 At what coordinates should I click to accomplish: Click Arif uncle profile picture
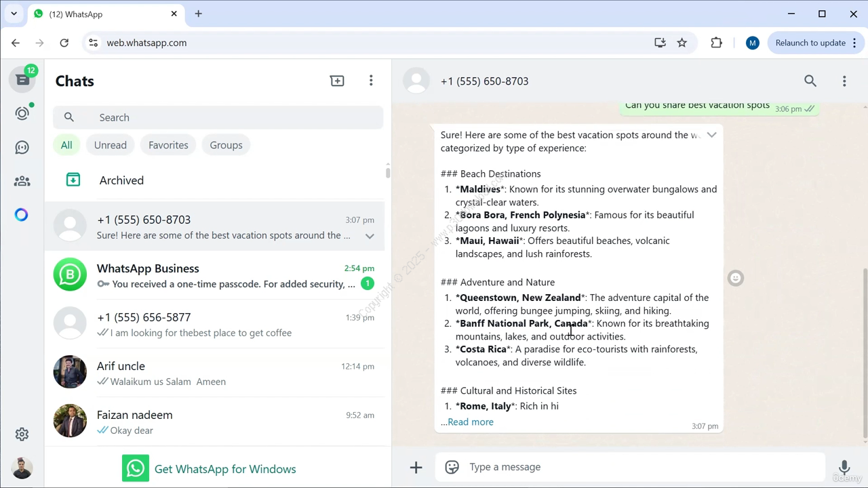coord(70,372)
